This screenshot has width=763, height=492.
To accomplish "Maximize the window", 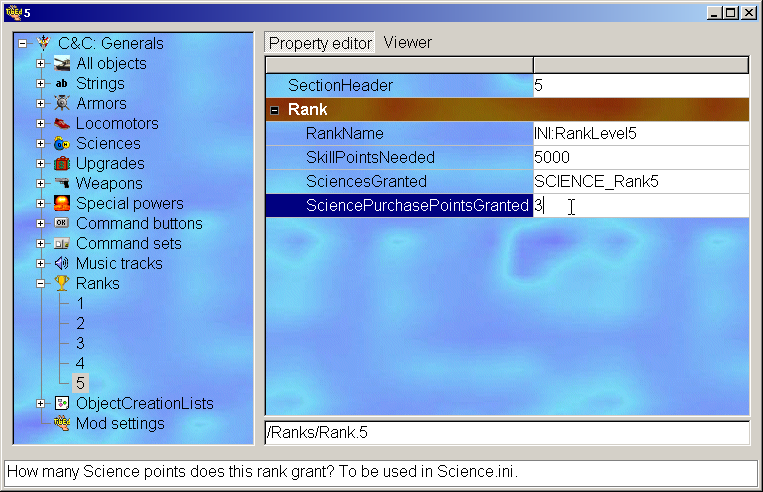I will point(730,13).
